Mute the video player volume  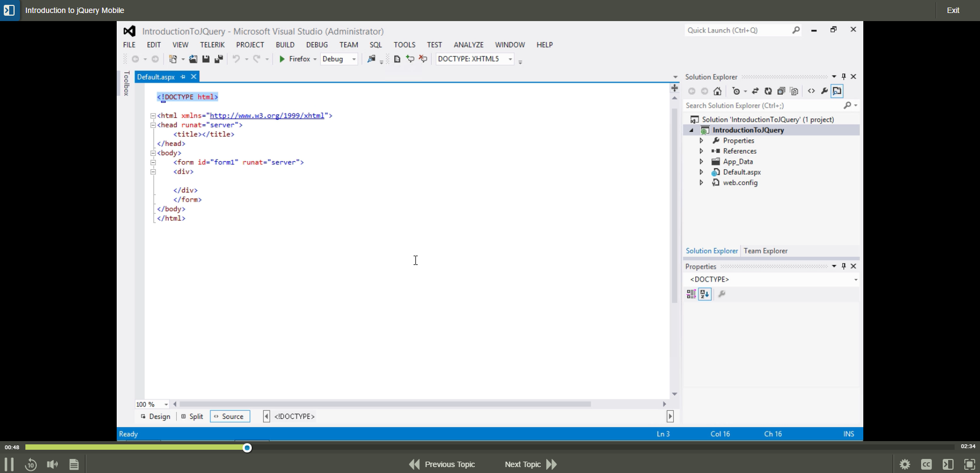tap(52, 464)
